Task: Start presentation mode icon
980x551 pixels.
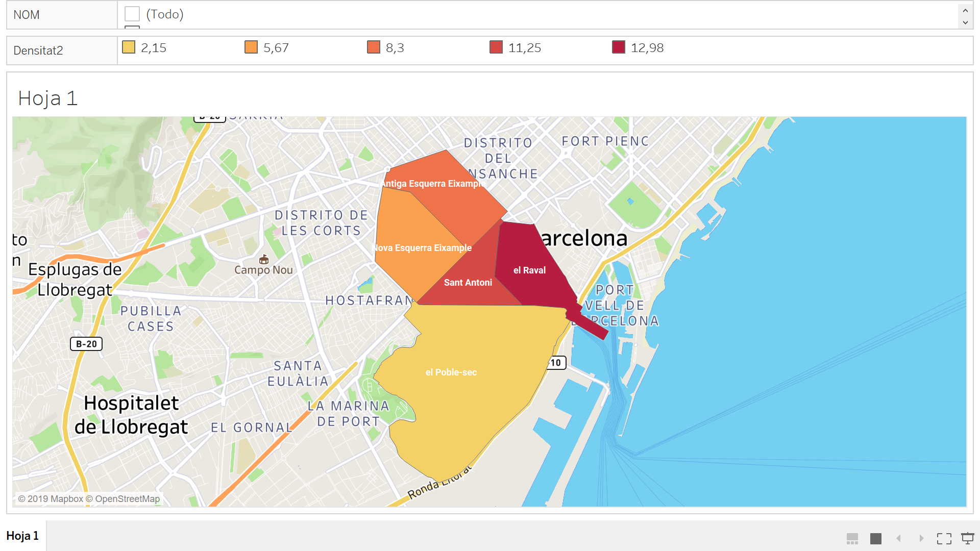Action: tap(967, 539)
